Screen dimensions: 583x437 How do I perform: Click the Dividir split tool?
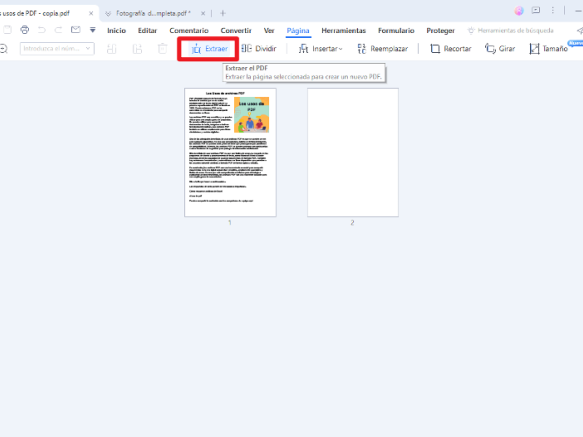click(259, 49)
